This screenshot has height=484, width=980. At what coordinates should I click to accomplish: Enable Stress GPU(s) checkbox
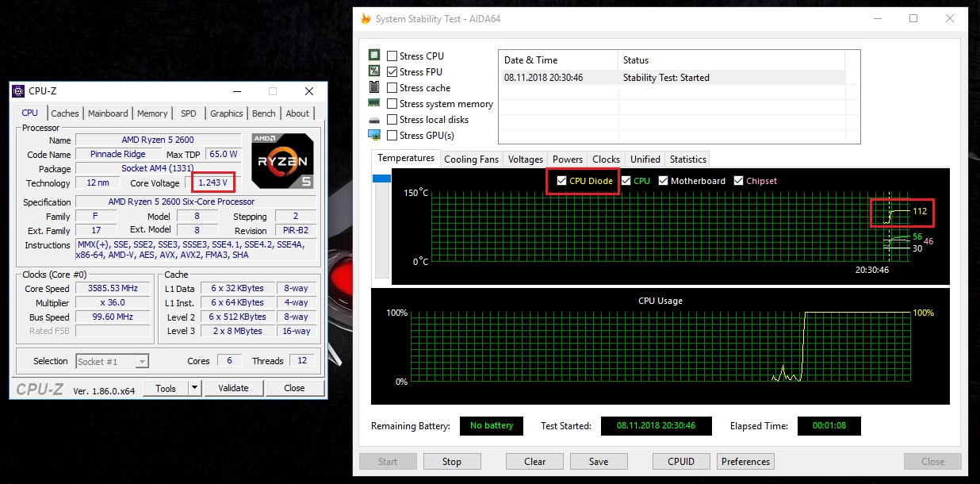(392, 135)
